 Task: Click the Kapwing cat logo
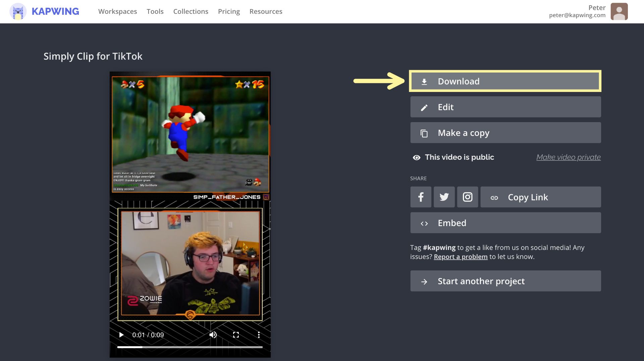point(18,12)
